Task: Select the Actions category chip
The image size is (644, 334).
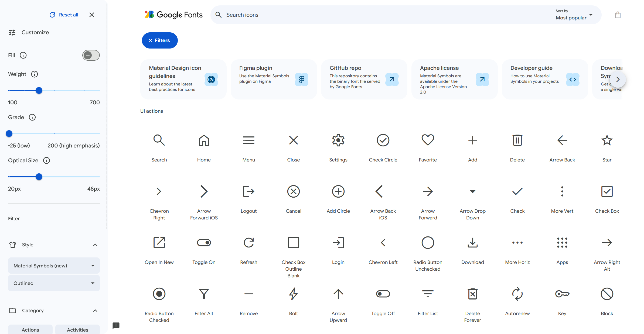Action: pos(30,330)
